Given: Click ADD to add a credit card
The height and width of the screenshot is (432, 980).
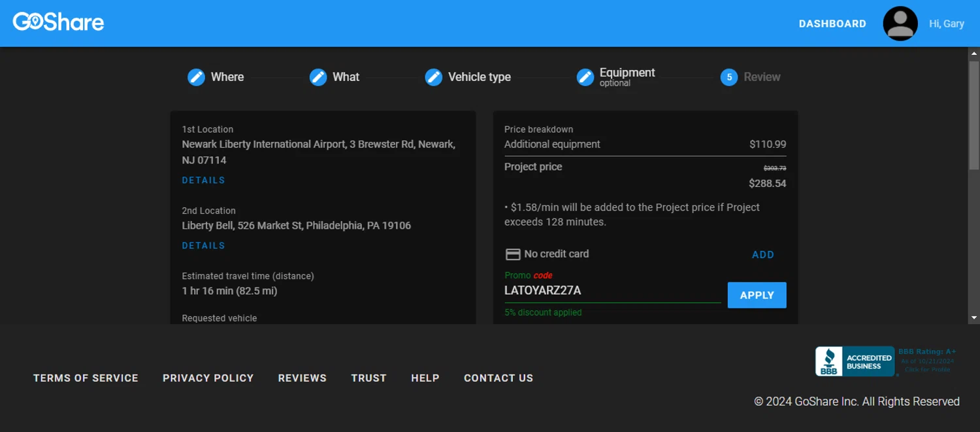Looking at the screenshot, I should click(x=762, y=255).
